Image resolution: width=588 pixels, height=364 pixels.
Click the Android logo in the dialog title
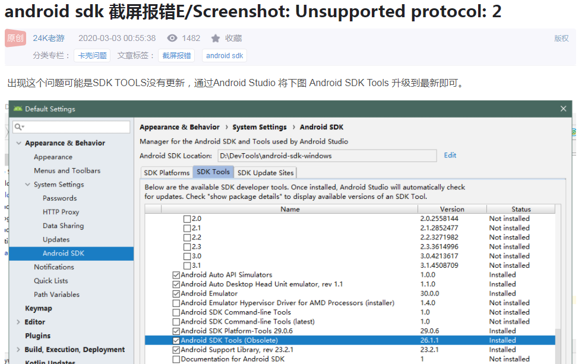tap(18, 109)
